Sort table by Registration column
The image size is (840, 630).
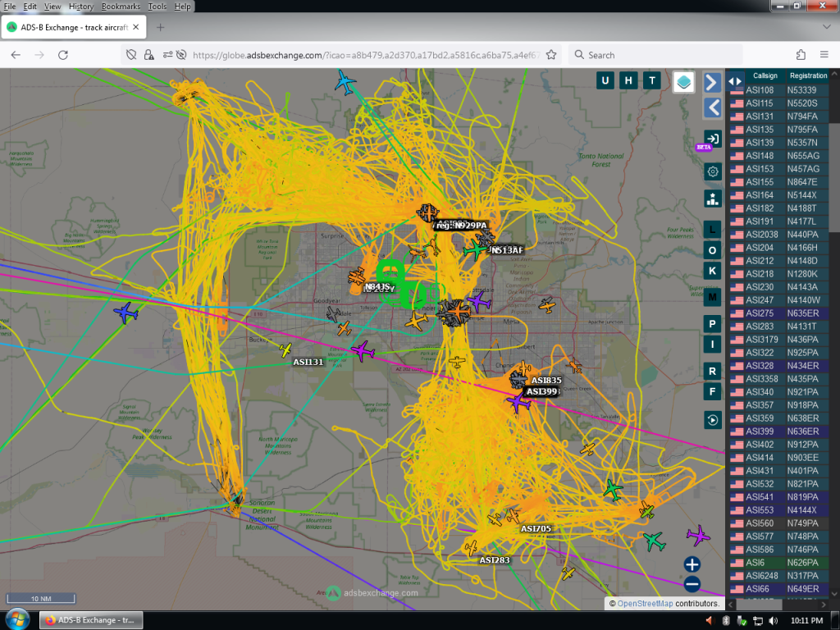[808, 75]
